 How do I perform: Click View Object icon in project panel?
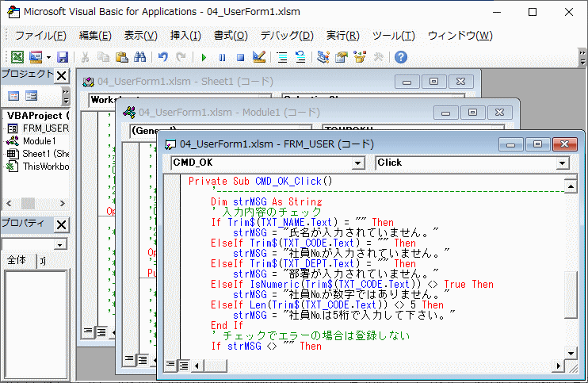pos(32,96)
